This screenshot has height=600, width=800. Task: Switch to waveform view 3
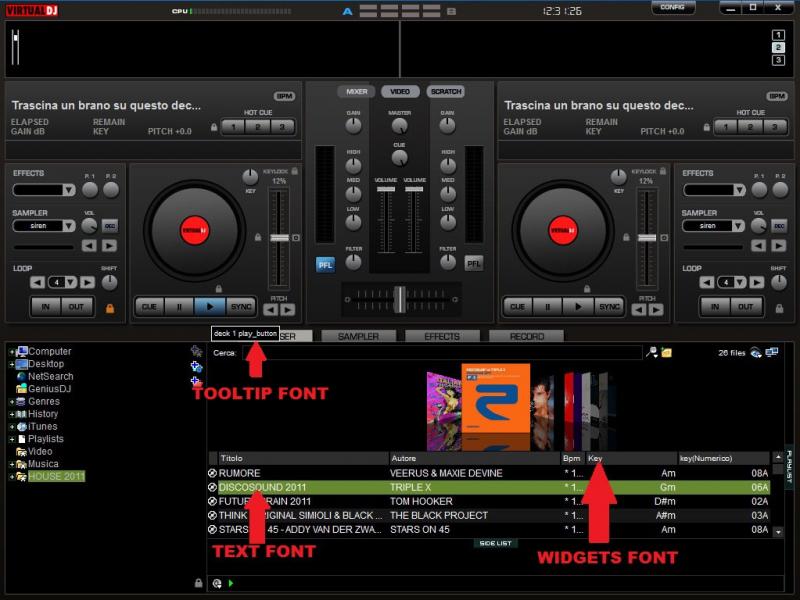coord(778,60)
